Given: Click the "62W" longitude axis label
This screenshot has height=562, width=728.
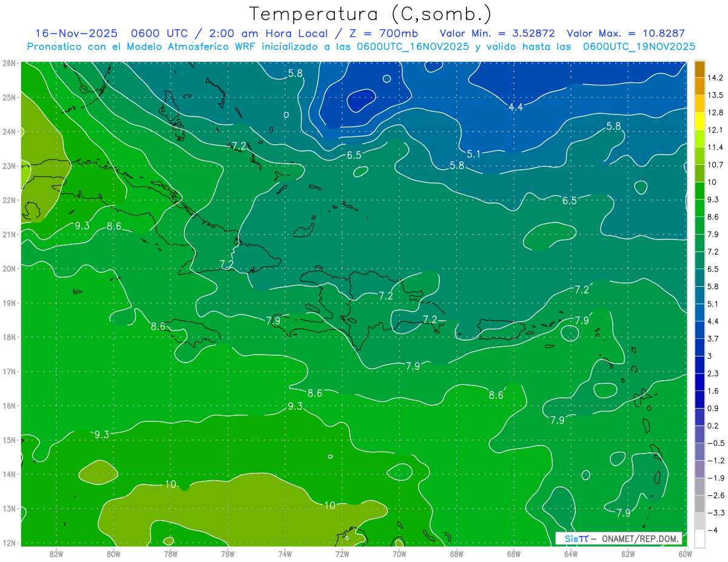Looking at the screenshot, I should click(628, 554).
